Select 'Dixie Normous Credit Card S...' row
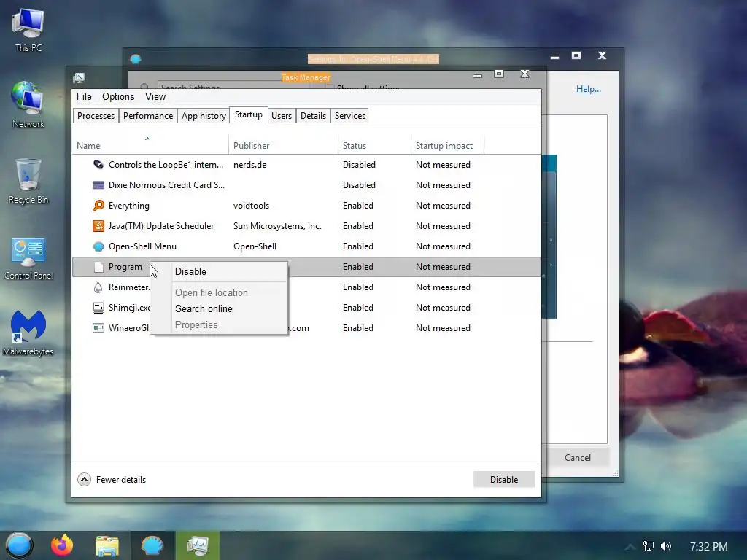This screenshot has height=560, width=747. pos(306,185)
